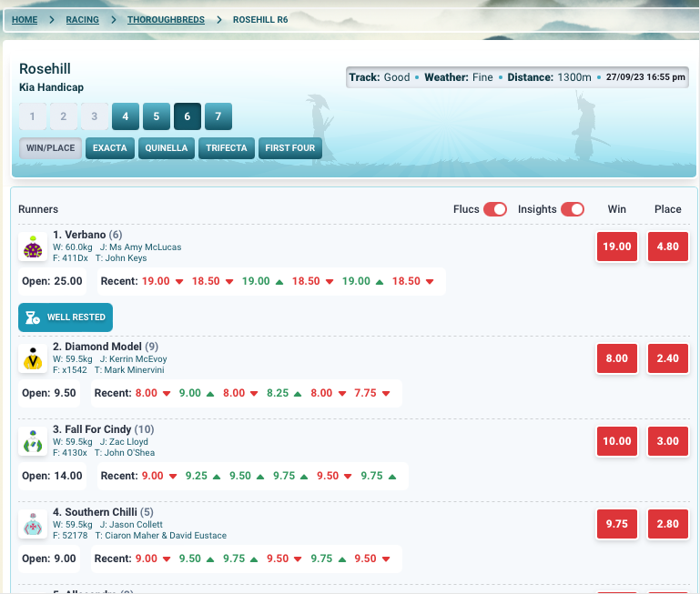The height and width of the screenshot is (594, 700).
Task: Switch to Exacta bet type
Action: tap(110, 148)
